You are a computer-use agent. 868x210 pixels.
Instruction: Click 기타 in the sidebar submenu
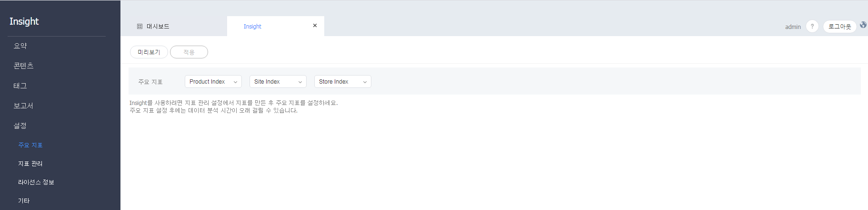coord(24,201)
